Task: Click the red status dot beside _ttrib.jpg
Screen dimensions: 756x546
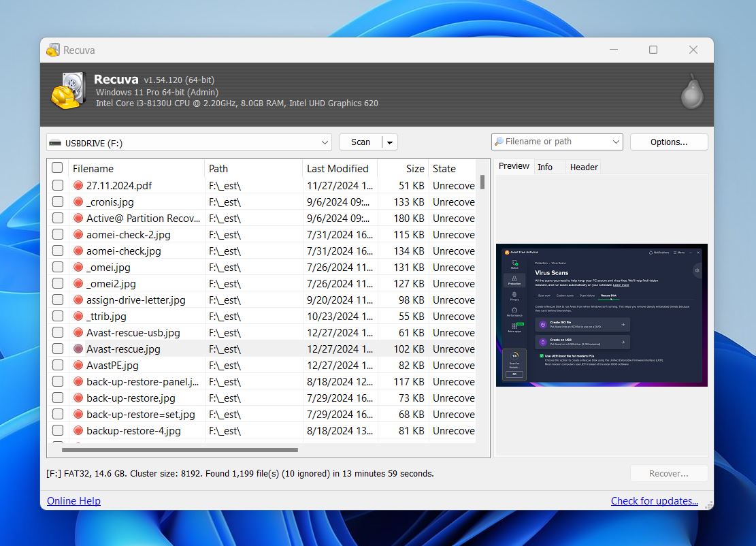Action: tap(77, 316)
